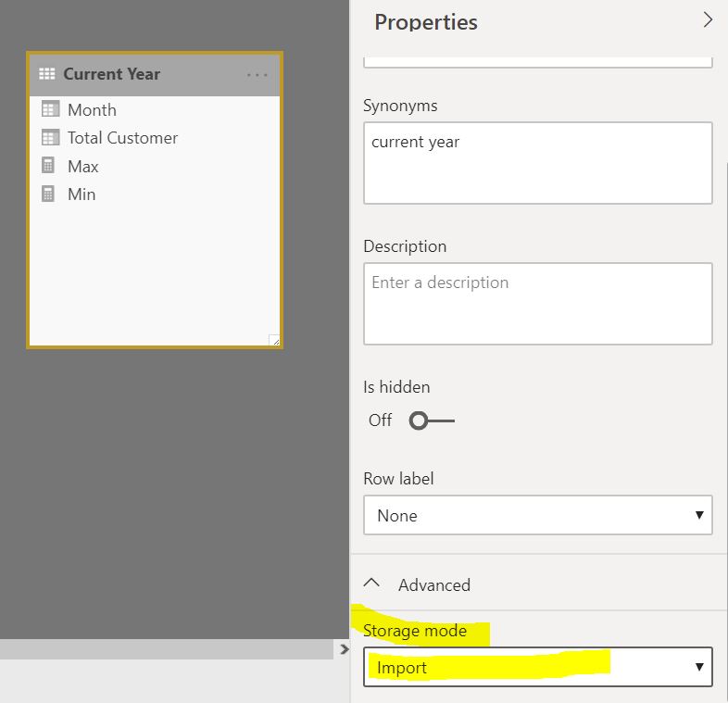Select the Max measure
This screenshot has width=728, height=703.
click(83, 166)
